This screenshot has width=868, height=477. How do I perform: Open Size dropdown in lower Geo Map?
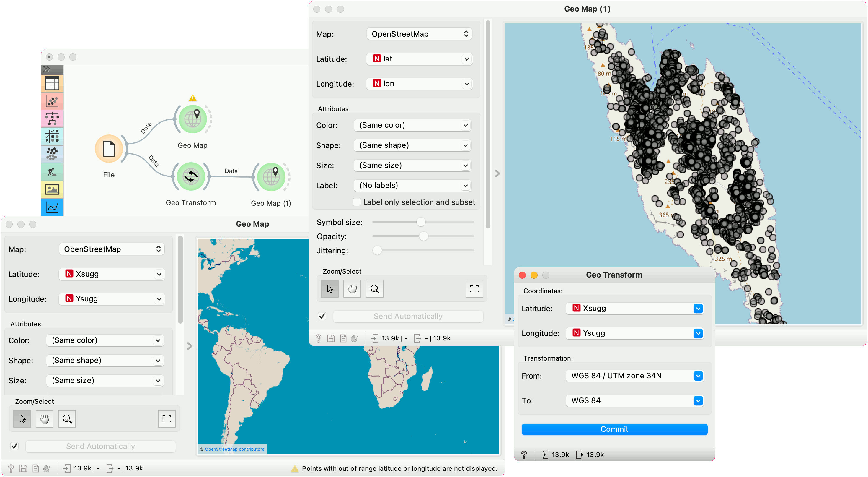(x=105, y=381)
